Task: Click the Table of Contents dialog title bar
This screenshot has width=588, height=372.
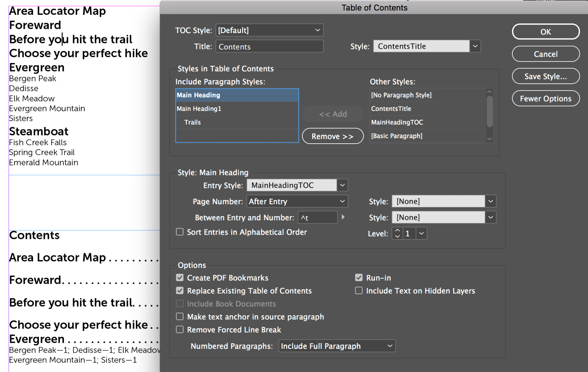Action: tap(374, 8)
